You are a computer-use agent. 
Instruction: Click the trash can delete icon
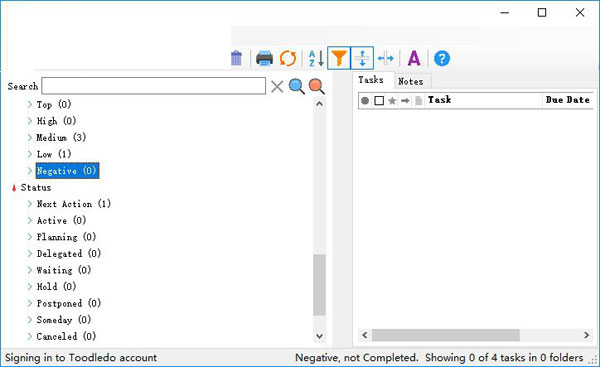click(236, 58)
